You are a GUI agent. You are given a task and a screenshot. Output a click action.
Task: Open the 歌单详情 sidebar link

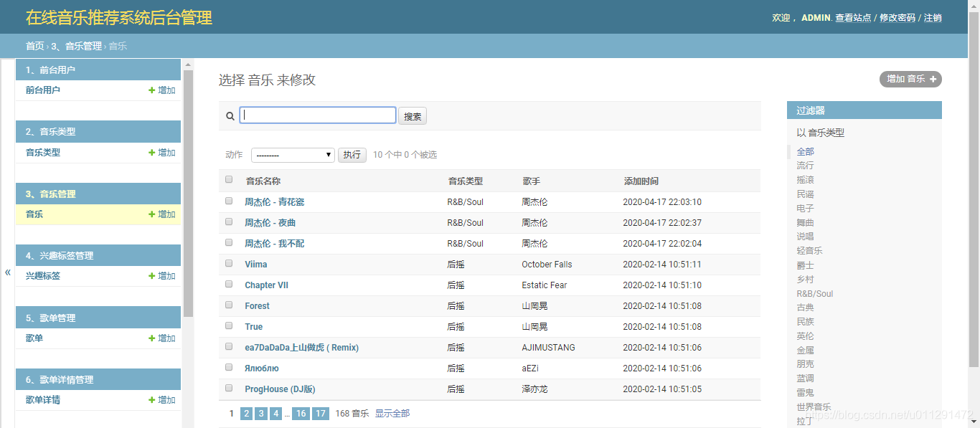(43, 400)
